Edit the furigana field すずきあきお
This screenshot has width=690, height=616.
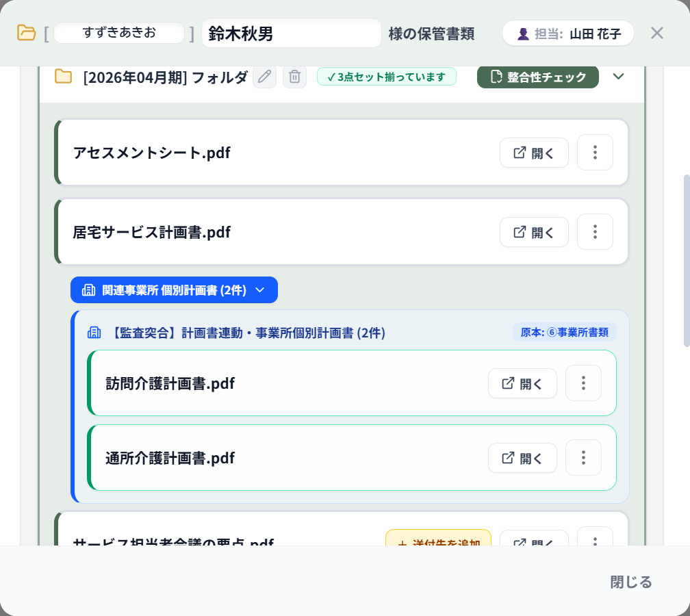click(x=119, y=33)
